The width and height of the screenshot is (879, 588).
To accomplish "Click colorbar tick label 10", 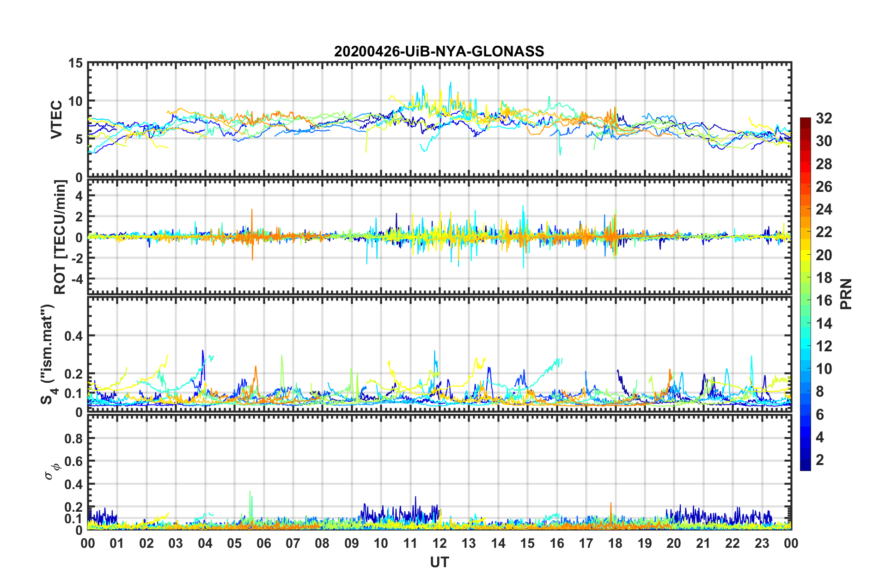I will click(824, 369).
